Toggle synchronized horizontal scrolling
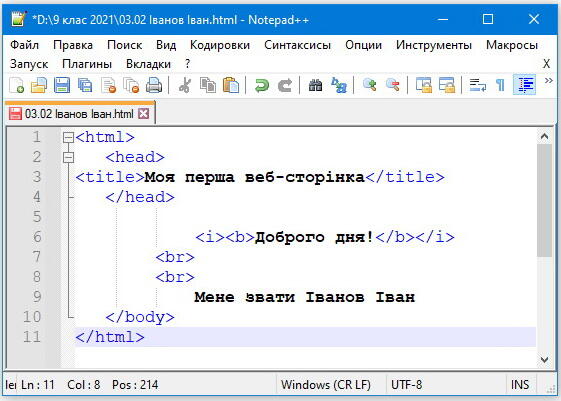Screen dimensions: 561x401 click(447, 85)
